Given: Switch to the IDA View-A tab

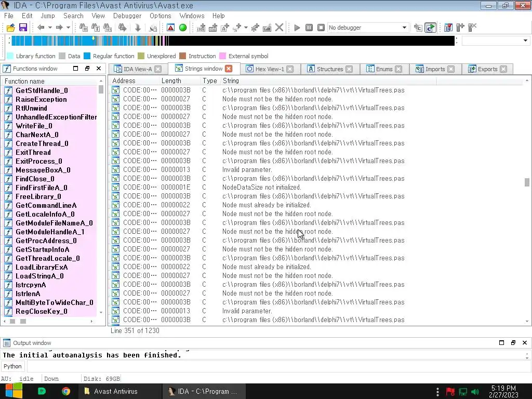Looking at the screenshot, I should tap(137, 69).
